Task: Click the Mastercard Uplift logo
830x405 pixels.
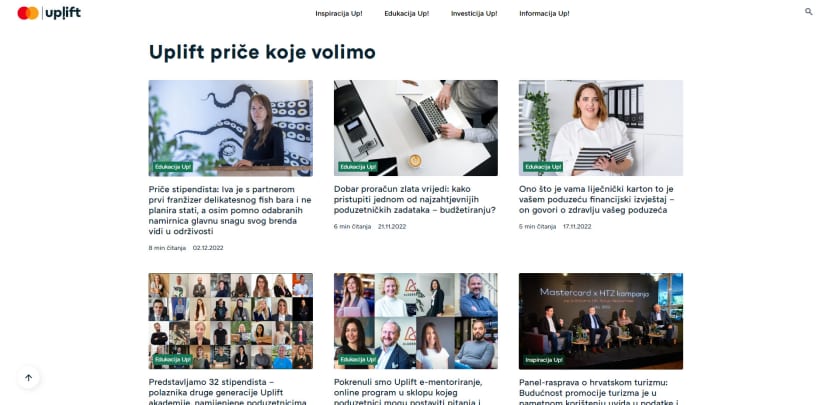Action: click(49, 13)
